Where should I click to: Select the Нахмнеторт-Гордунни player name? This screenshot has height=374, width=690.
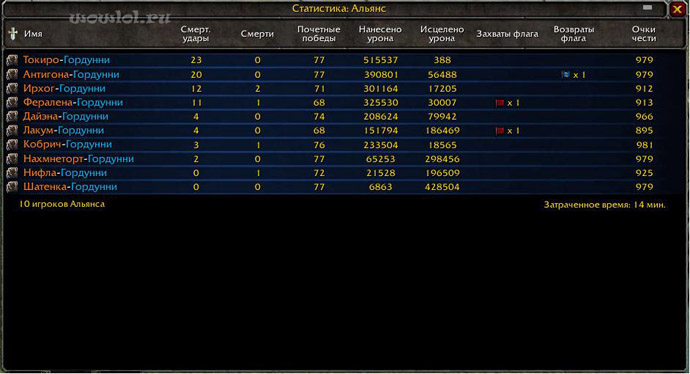pos(78,159)
